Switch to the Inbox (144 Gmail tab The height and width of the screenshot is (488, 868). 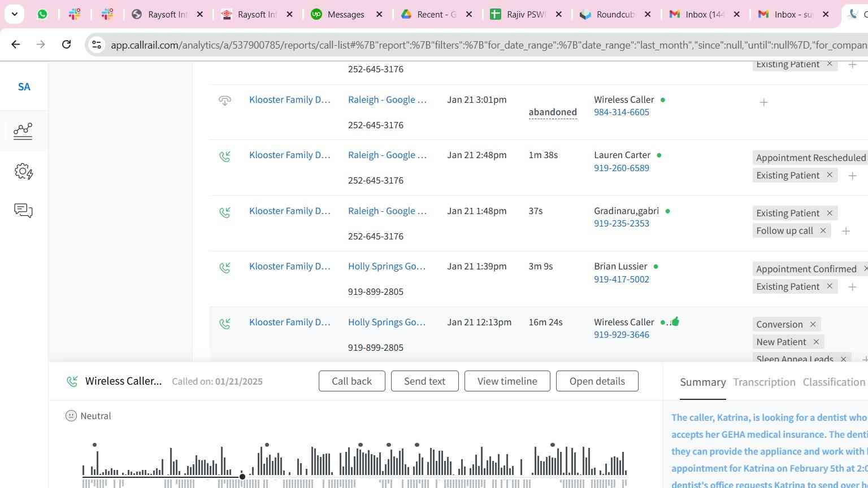(705, 14)
